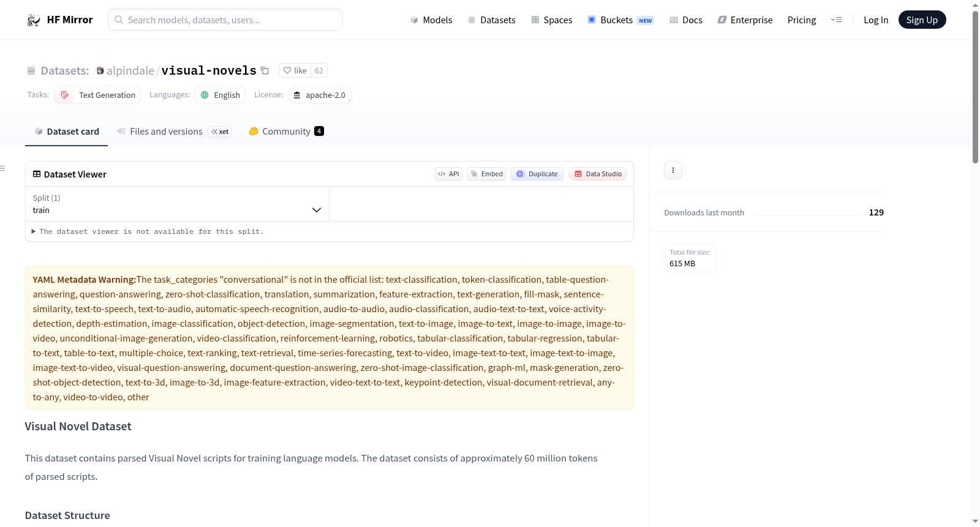980x527 pixels.
Task: Open the three-dot options menu
Action: point(673,170)
